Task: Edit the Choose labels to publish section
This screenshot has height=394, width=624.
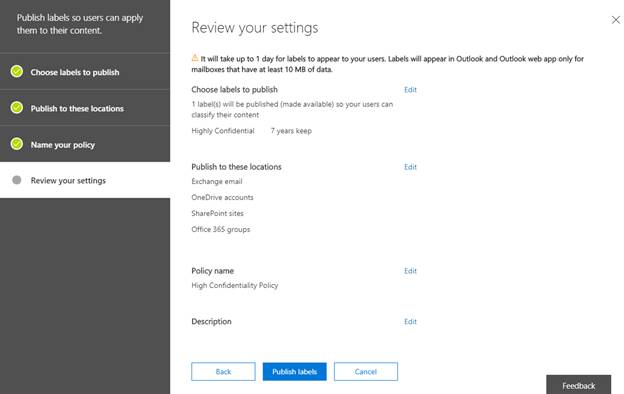Action: tap(410, 90)
